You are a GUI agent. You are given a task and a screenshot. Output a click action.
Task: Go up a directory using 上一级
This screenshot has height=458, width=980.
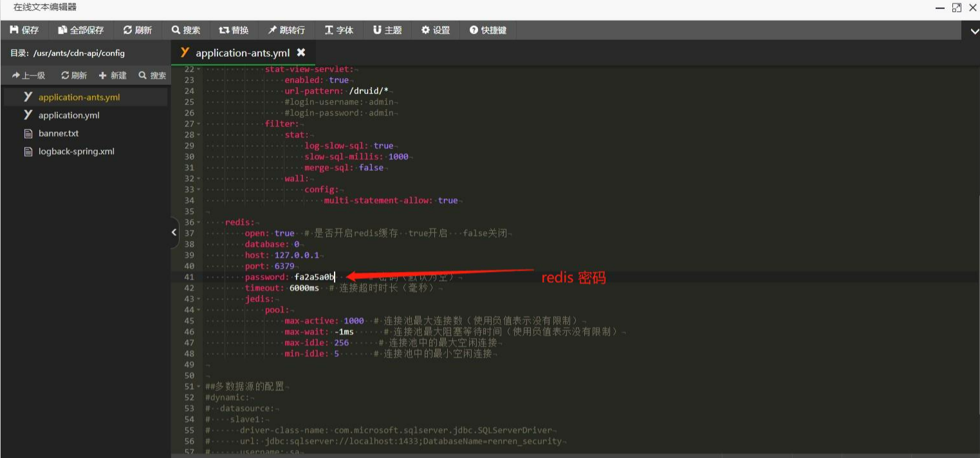(28, 75)
